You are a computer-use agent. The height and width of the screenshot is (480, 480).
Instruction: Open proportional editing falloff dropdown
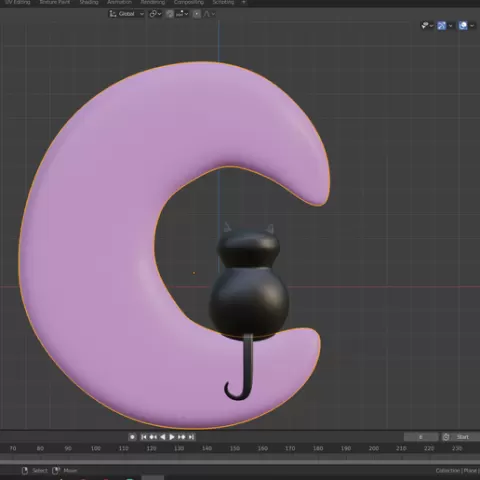[209, 14]
